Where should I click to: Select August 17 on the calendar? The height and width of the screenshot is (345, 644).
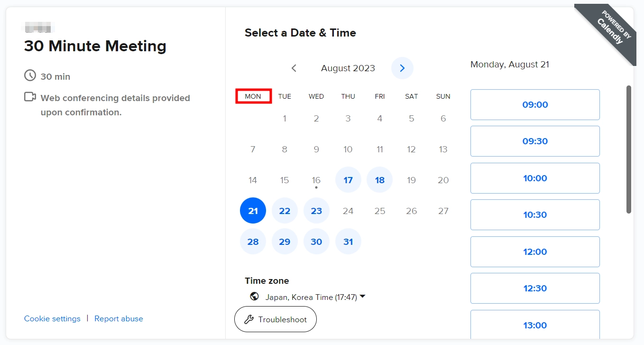tap(348, 180)
